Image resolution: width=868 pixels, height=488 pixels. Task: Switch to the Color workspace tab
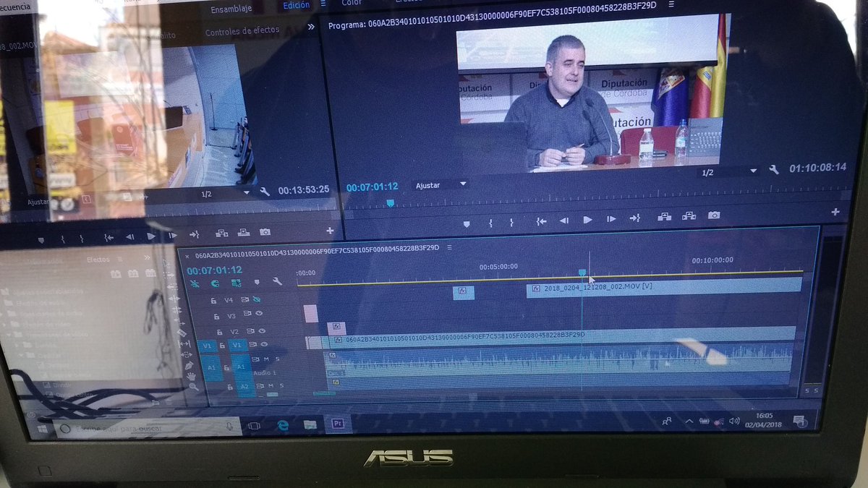pos(352,3)
